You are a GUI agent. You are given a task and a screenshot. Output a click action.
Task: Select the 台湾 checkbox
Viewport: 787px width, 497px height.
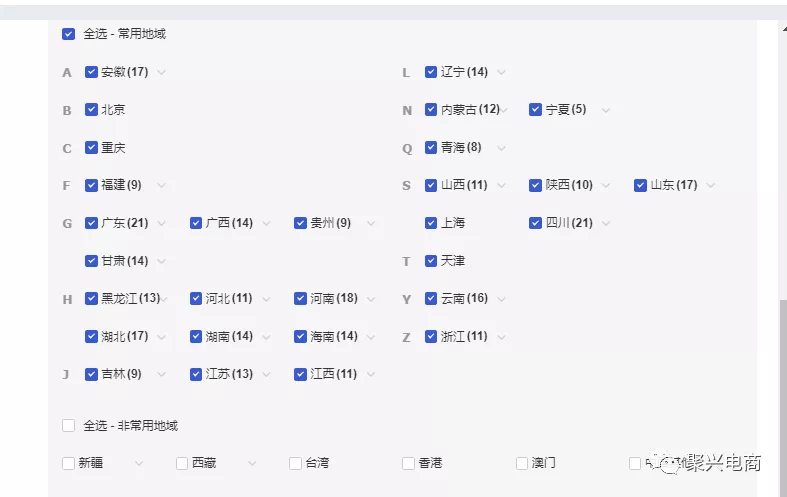tap(295, 463)
